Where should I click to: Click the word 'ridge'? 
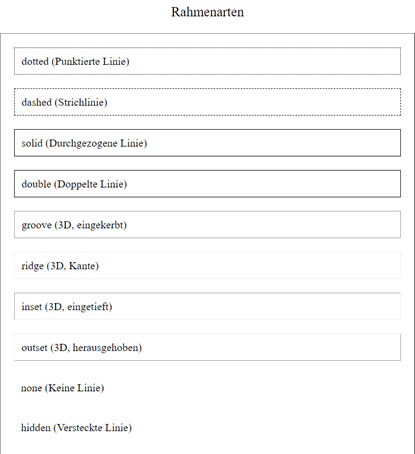(x=33, y=266)
